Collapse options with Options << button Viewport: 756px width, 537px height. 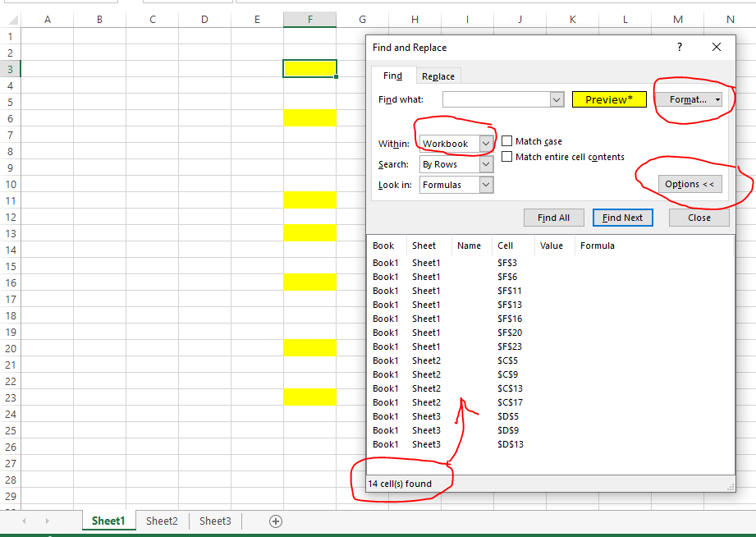(x=690, y=184)
